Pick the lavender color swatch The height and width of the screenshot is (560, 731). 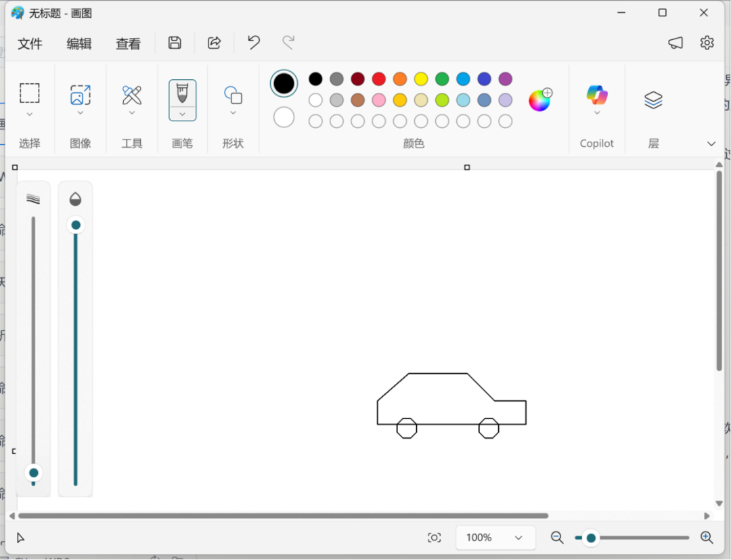click(x=506, y=100)
